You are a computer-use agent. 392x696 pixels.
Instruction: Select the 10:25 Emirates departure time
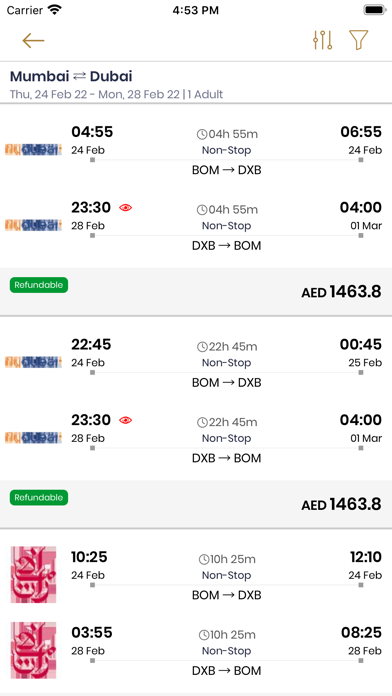(x=89, y=557)
